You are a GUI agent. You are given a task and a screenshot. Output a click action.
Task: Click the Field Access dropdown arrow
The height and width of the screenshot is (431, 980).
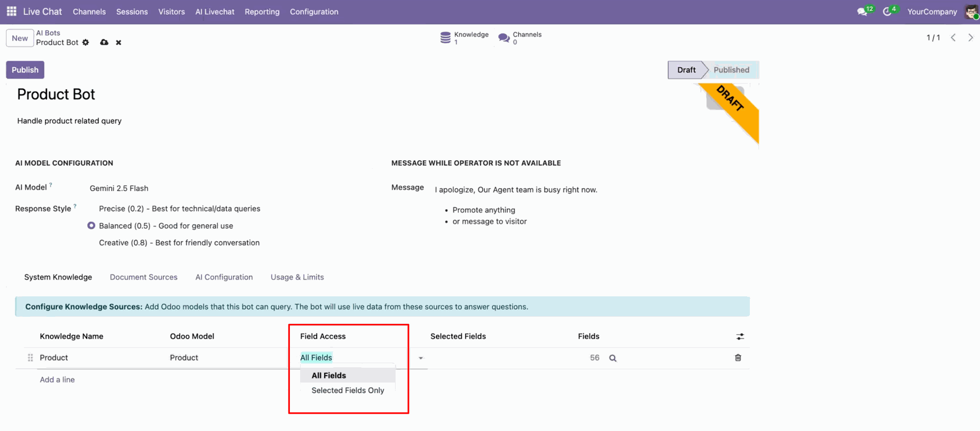(x=421, y=358)
